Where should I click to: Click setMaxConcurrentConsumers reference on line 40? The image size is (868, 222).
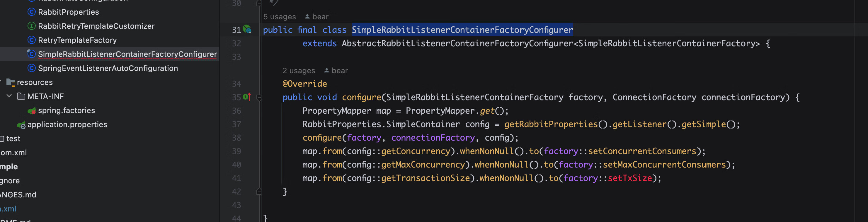pyautogui.click(x=664, y=165)
